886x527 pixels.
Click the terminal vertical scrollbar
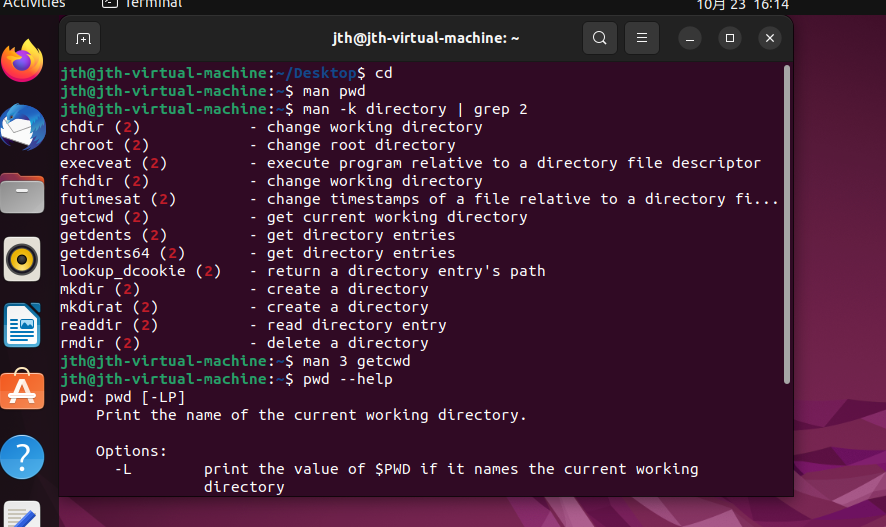click(787, 225)
